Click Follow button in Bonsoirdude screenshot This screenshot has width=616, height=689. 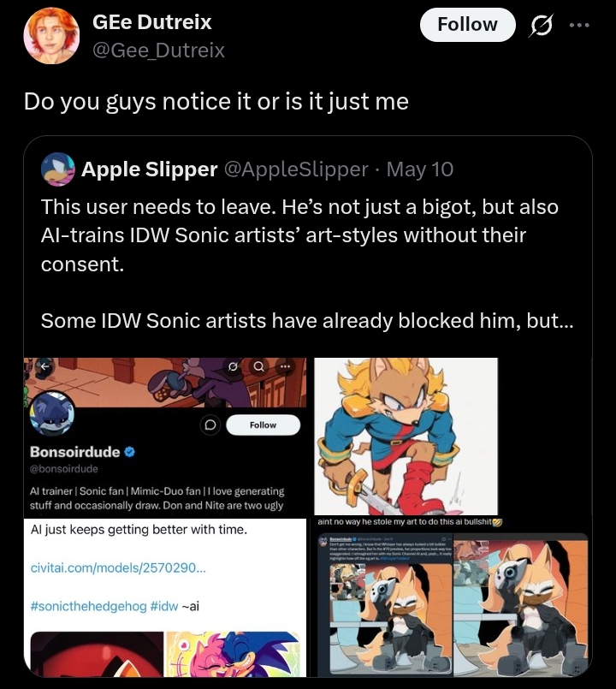click(263, 425)
